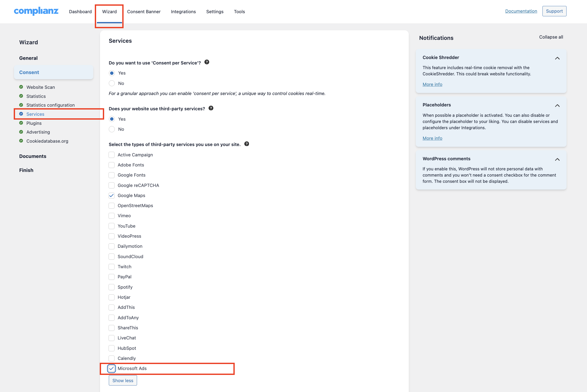Open the Finish wizard section
The height and width of the screenshot is (392, 587).
[26, 170]
